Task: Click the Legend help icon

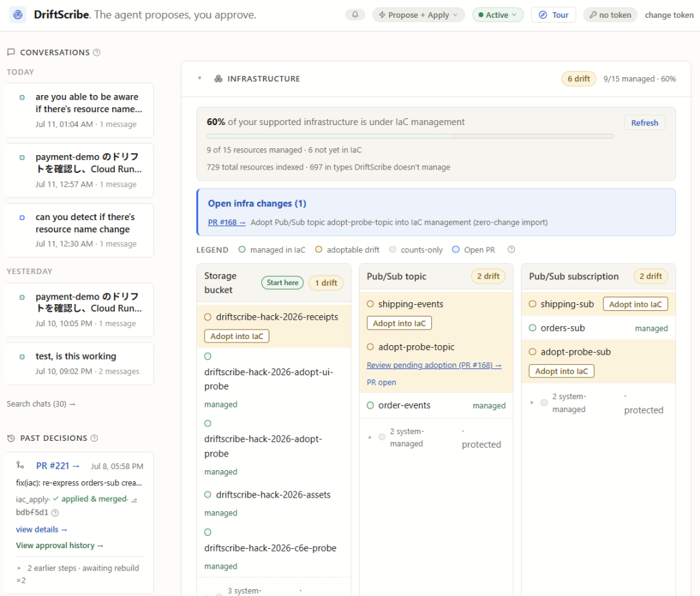Action: point(511,249)
